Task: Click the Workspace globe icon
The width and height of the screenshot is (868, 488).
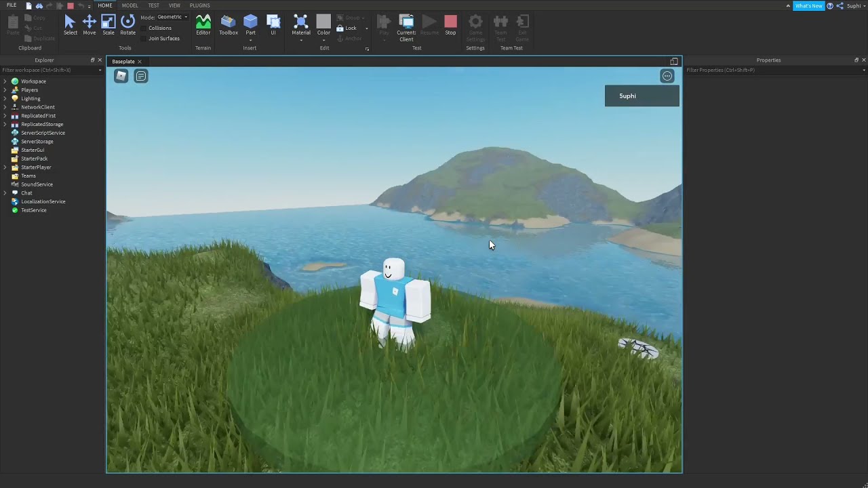Action: pyautogui.click(x=15, y=81)
